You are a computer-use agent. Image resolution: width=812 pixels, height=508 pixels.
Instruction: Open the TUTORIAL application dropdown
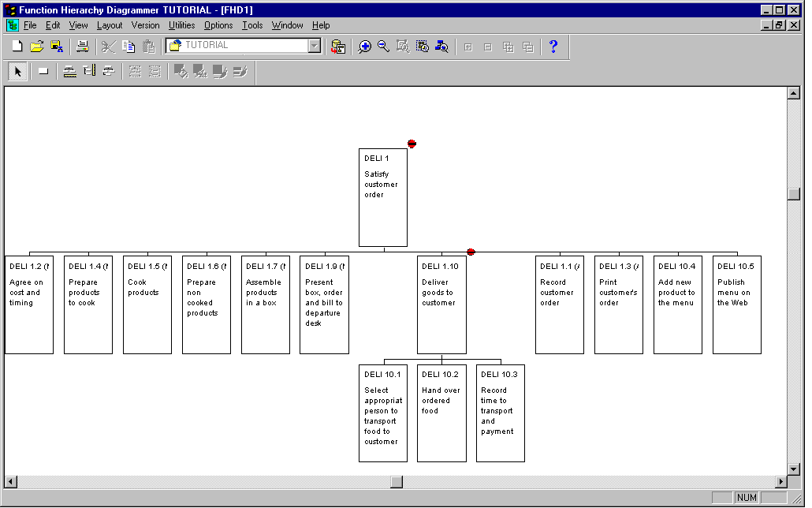(x=315, y=47)
